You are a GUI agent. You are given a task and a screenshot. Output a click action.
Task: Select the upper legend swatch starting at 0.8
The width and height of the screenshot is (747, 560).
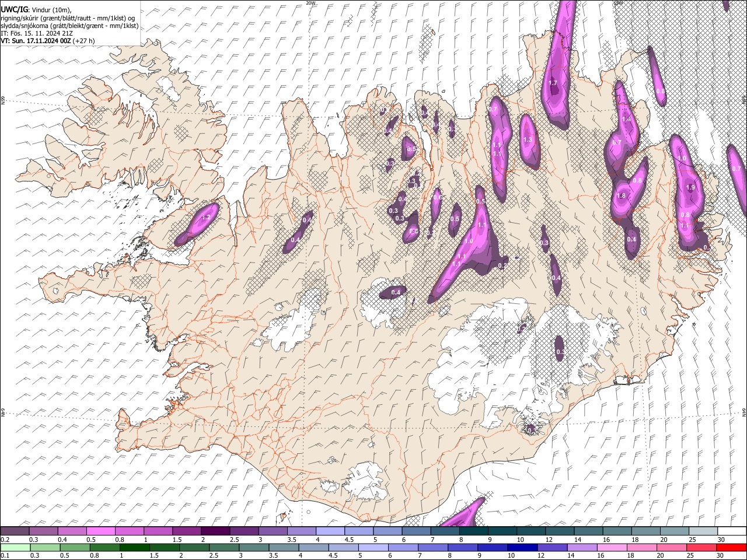click(x=129, y=531)
